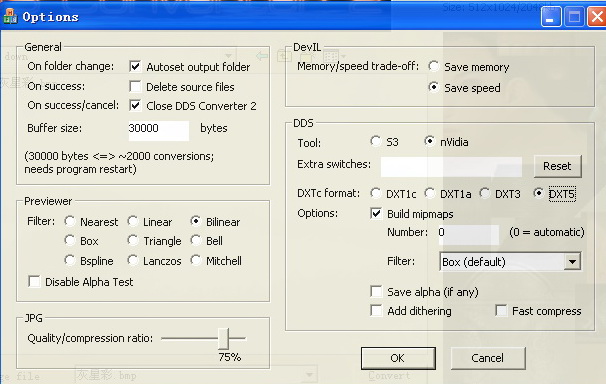Close the Options dialog window
Screen dimensions: 606x384
point(597,17)
